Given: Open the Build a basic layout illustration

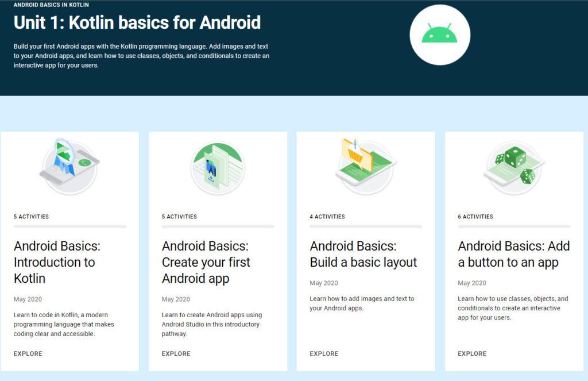Looking at the screenshot, I should [366, 166].
